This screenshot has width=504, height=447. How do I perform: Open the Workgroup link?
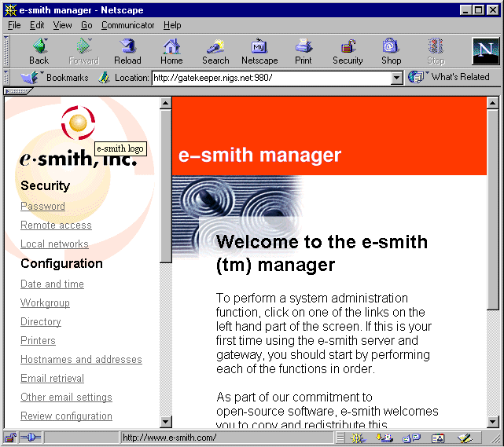45,302
